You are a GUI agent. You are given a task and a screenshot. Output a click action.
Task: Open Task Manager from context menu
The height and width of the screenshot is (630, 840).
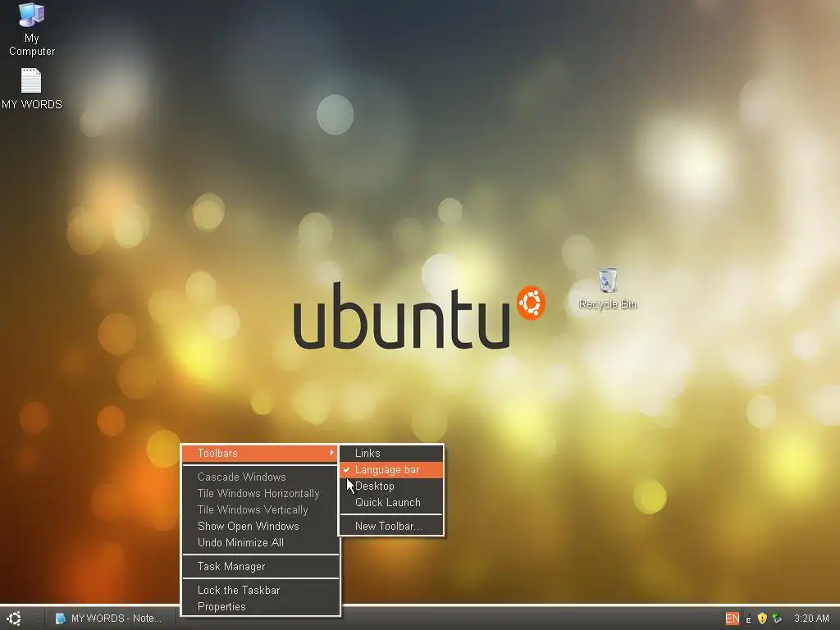pyautogui.click(x=260, y=566)
